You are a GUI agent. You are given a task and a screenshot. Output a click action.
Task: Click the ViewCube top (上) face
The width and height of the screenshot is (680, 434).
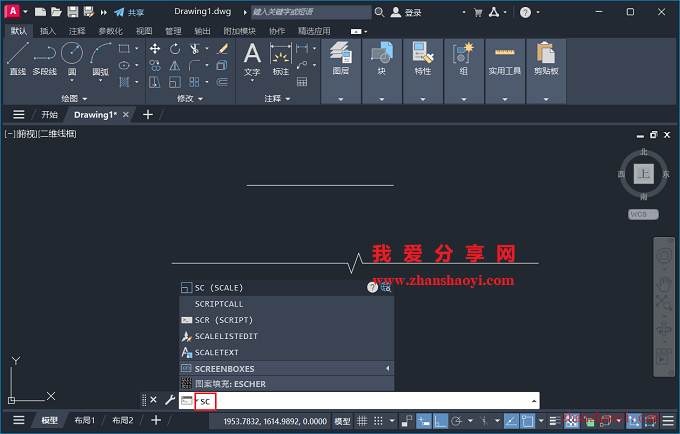(644, 174)
